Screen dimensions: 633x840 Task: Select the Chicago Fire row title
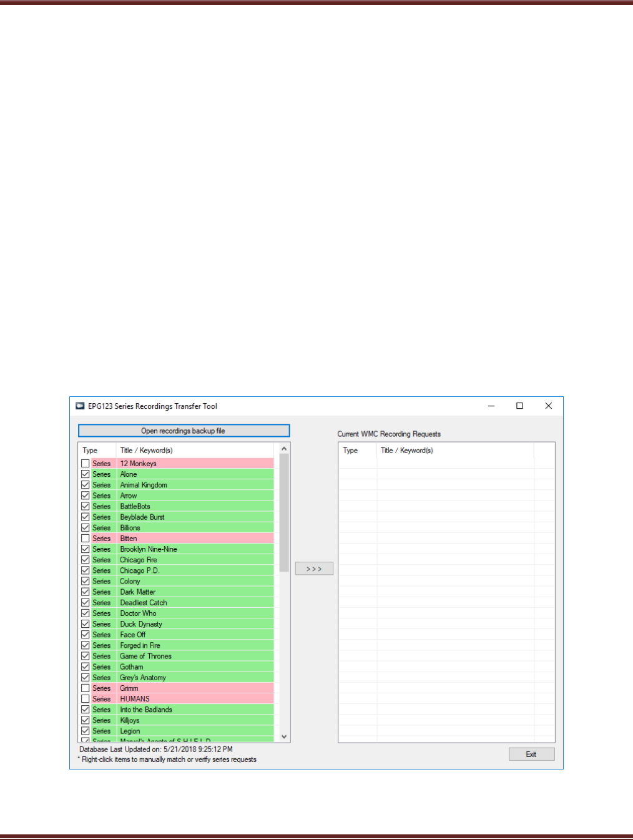(139, 560)
